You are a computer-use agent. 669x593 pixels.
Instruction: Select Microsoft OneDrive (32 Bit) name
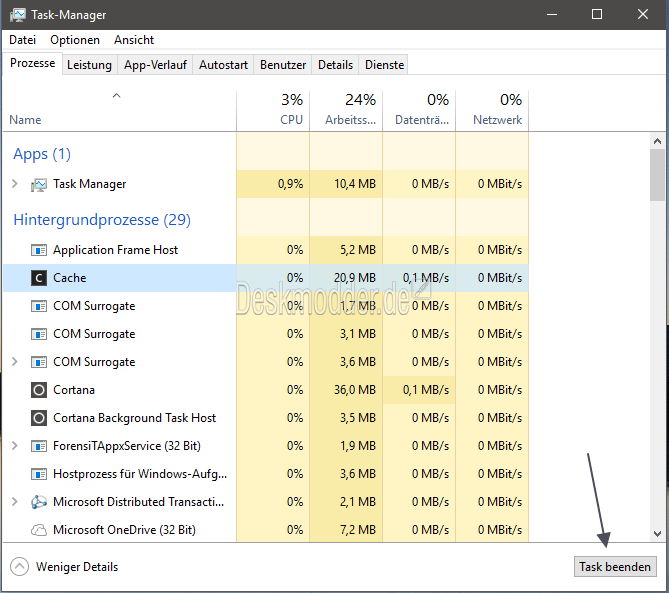(x=124, y=530)
